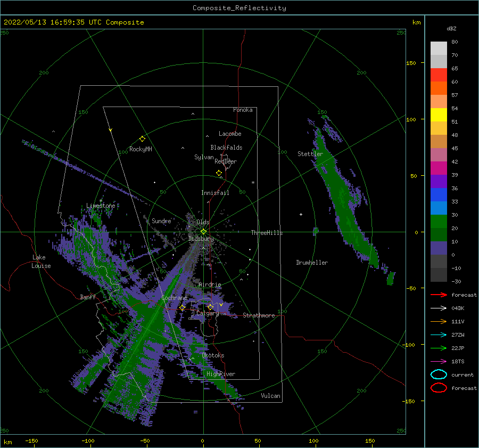Click the white 04DK arrow in the legend
Image resolution: width=479 pixels, height=448 pixels.
(439, 308)
